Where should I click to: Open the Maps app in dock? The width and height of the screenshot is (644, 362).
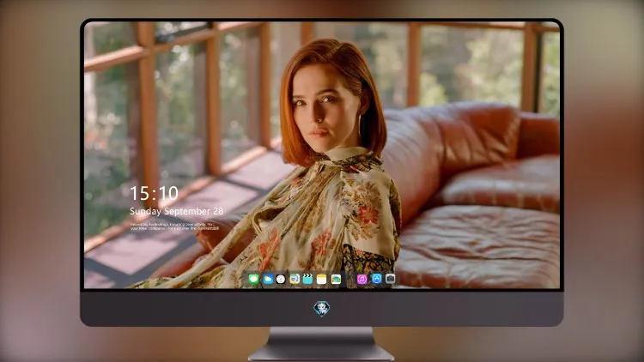pos(295,279)
